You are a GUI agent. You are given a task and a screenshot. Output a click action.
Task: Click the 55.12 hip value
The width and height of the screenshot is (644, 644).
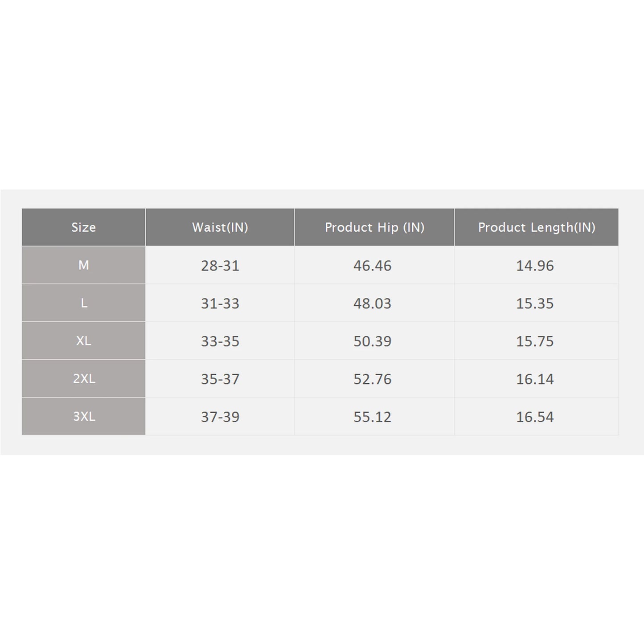click(373, 417)
